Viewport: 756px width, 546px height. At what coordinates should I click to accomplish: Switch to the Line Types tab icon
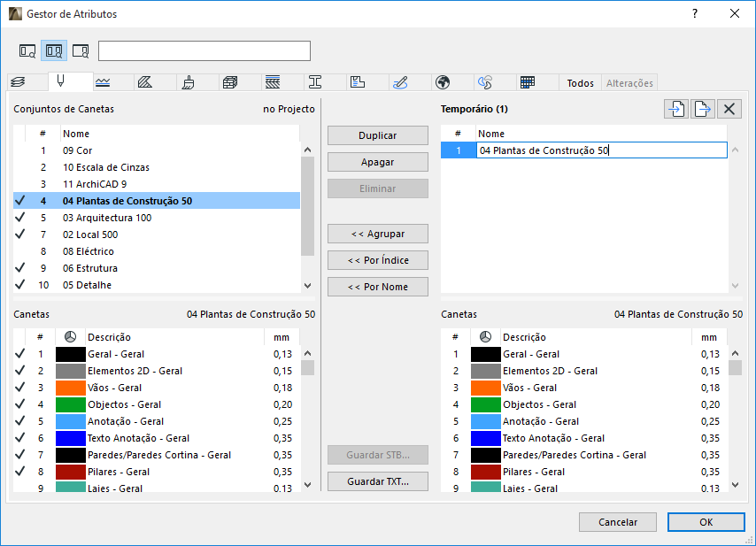[103, 82]
